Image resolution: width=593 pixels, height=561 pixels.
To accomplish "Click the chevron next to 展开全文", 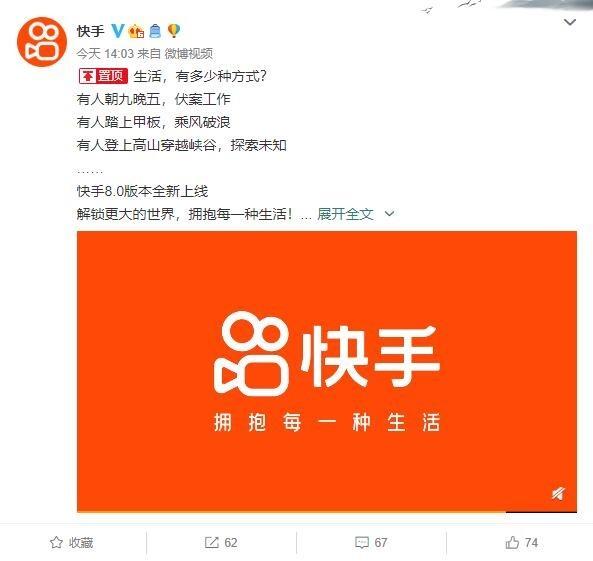I will pyautogui.click(x=389, y=214).
